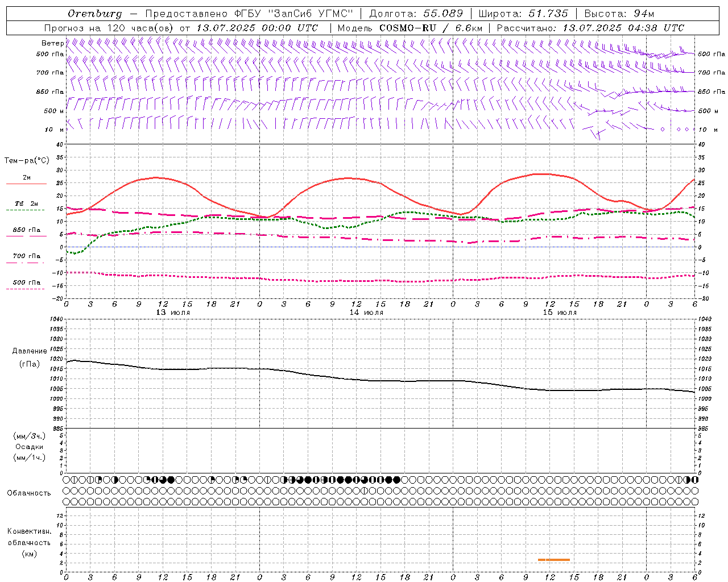Click the "Долгота: 55.089" header value
Viewport: 728px width, 582px height.
tap(416, 14)
